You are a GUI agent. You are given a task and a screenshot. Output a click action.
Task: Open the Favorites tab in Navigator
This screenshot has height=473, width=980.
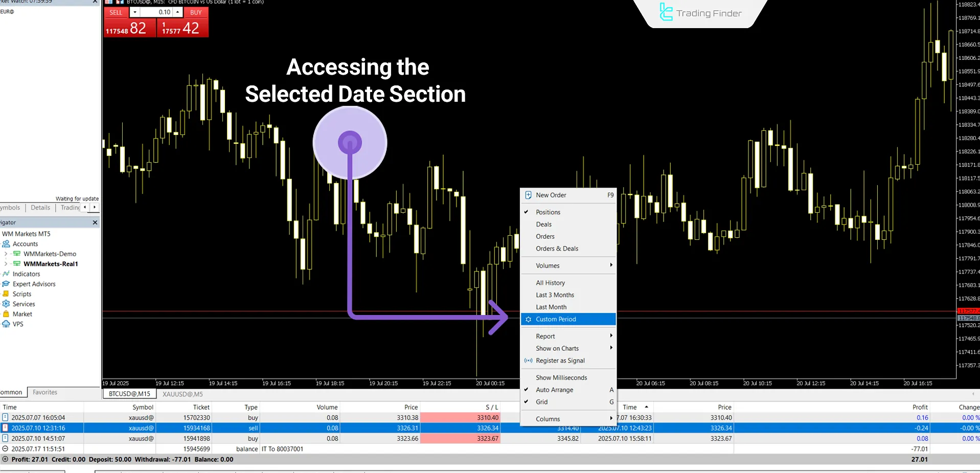tap(45, 392)
